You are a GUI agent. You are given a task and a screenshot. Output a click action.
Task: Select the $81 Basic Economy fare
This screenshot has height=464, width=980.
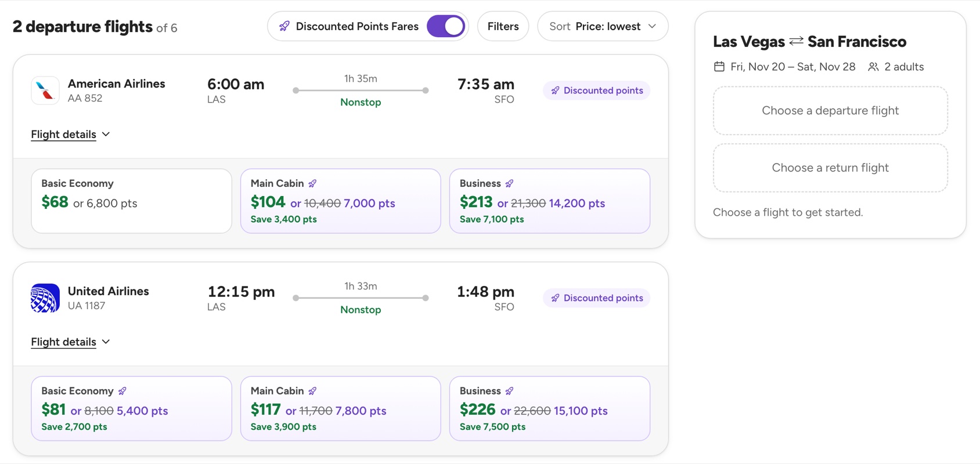[131, 409]
